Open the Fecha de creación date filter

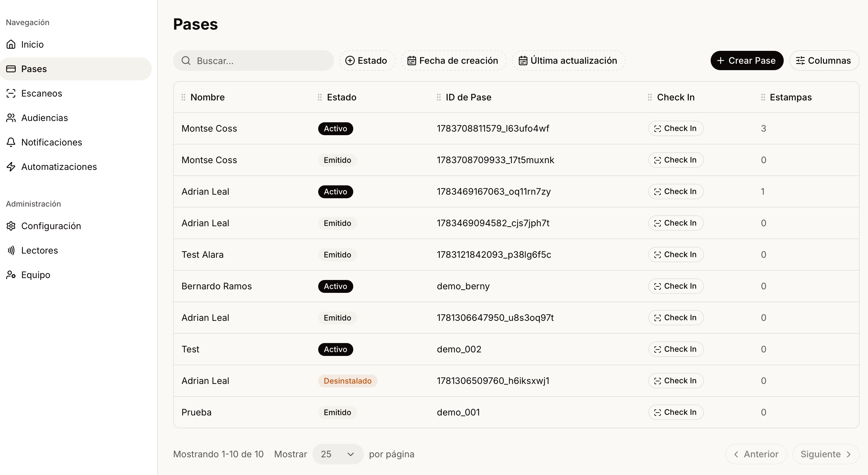[453, 61]
